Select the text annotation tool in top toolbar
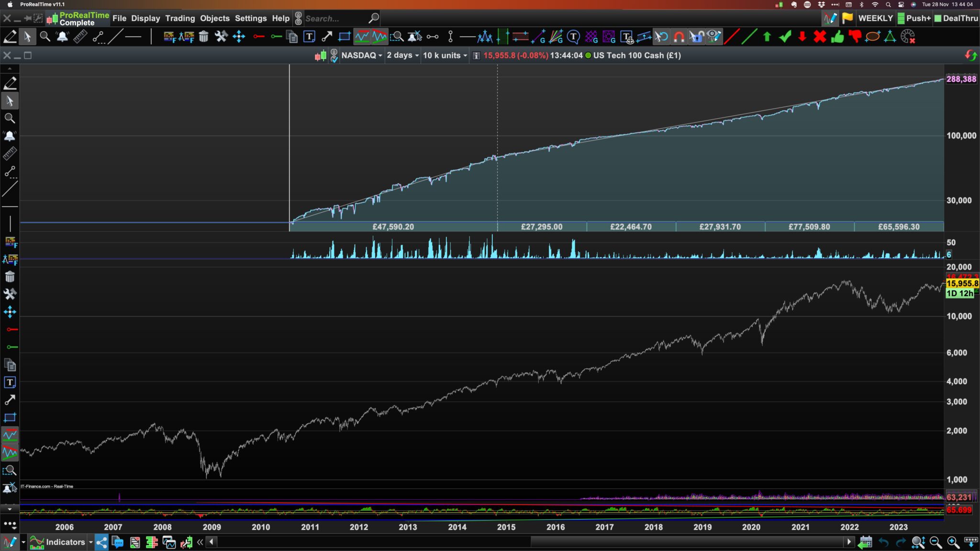Image resolution: width=980 pixels, height=551 pixels. point(309,37)
